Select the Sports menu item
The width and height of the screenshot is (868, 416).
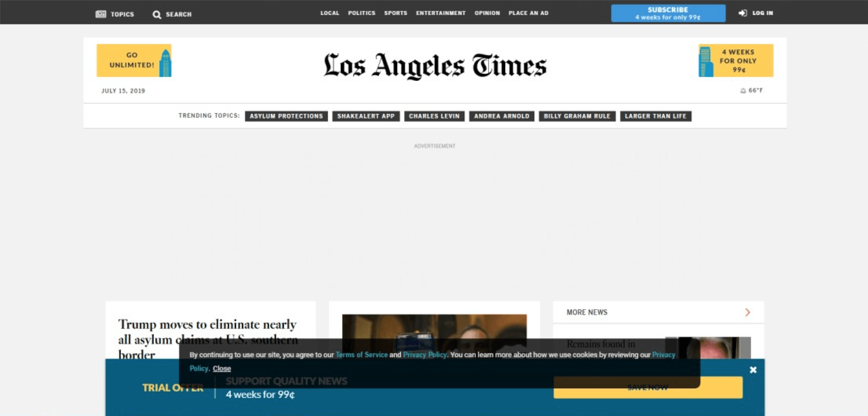click(395, 13)
